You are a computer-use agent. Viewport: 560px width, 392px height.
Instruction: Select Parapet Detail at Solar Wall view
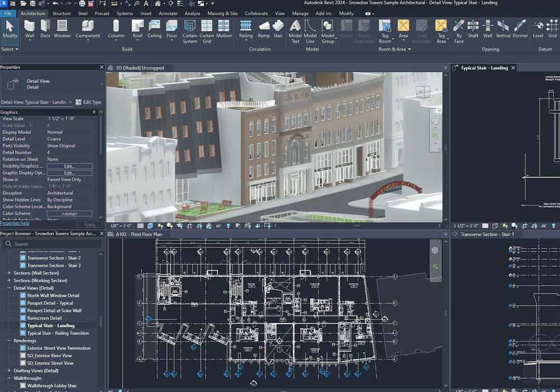(x=54, y=310)
